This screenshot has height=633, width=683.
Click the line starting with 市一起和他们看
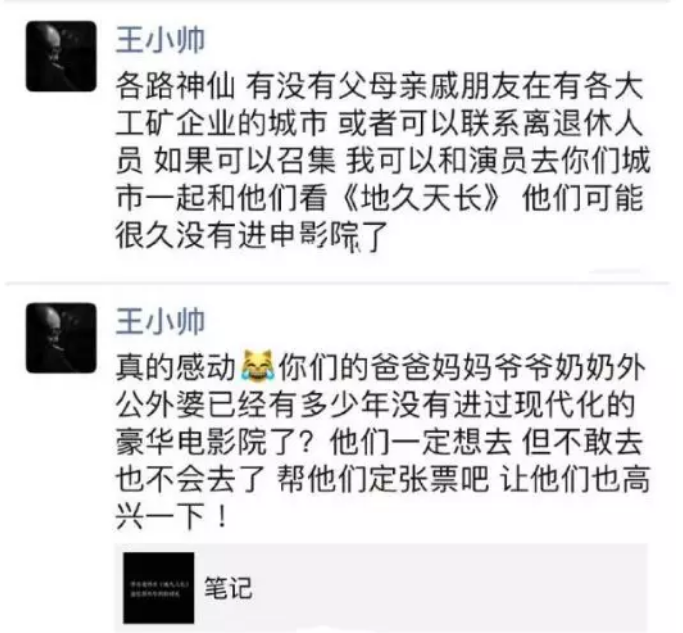[380, 199]
